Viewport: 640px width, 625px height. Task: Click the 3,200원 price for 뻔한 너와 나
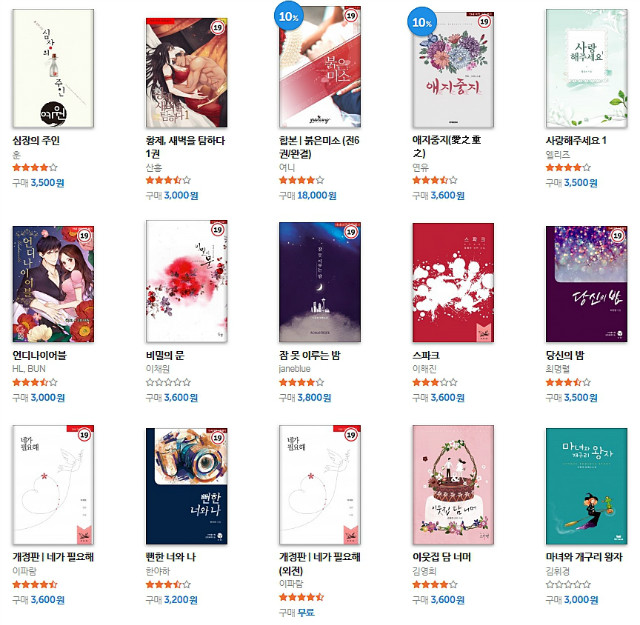(x=181, y=600)
